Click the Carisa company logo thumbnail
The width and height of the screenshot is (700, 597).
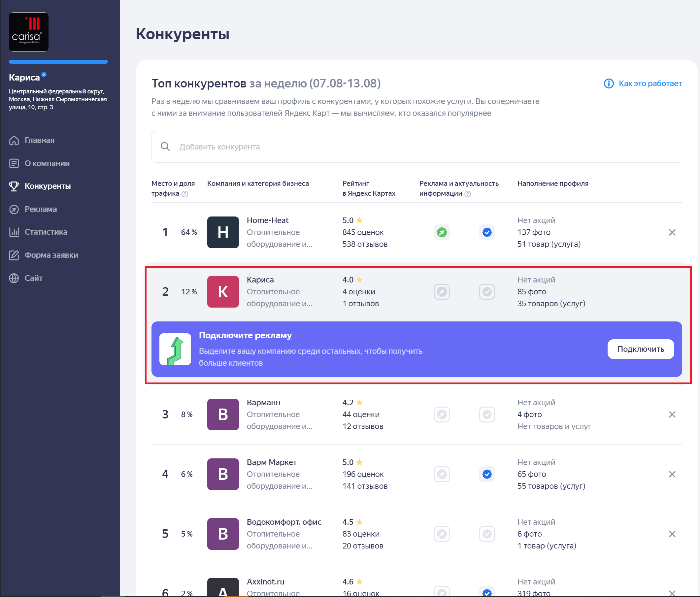[x=29, y=32]
